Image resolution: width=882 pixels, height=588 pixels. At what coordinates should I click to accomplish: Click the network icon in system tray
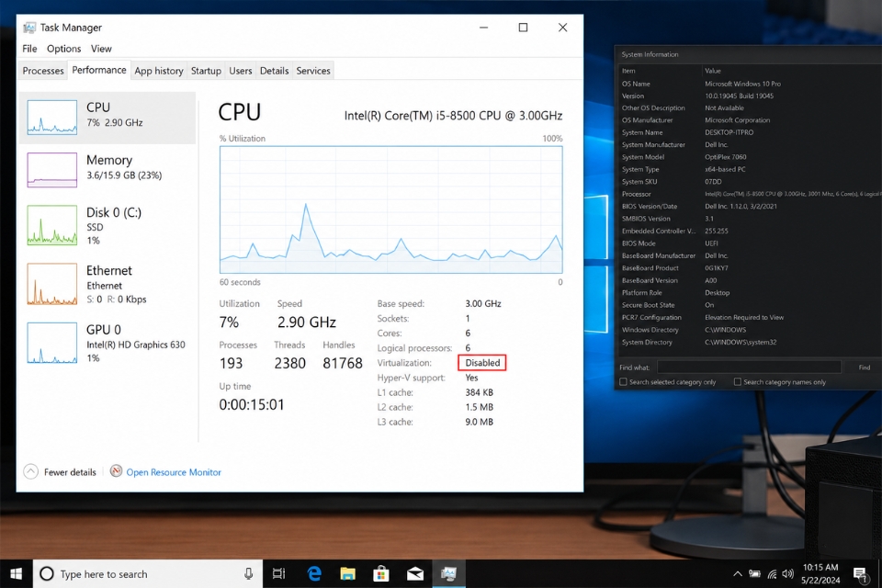[772, 574]
